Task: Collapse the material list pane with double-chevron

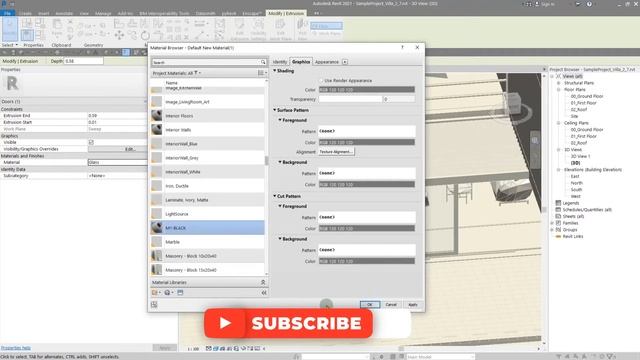Action: (x=264, y=293)
